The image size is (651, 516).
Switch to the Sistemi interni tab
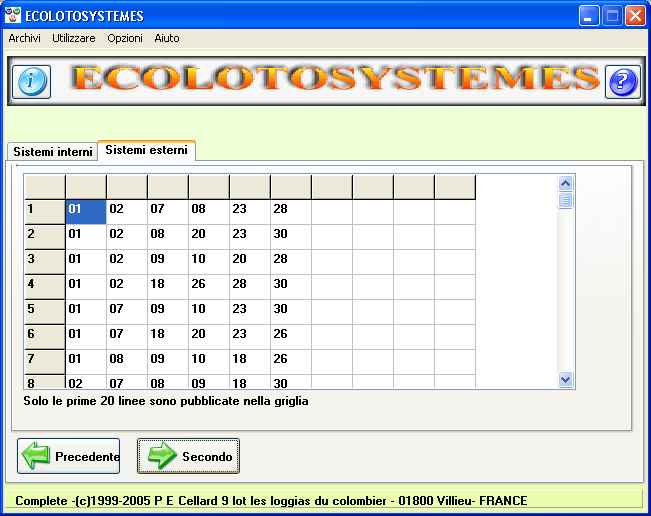[53, 151]
